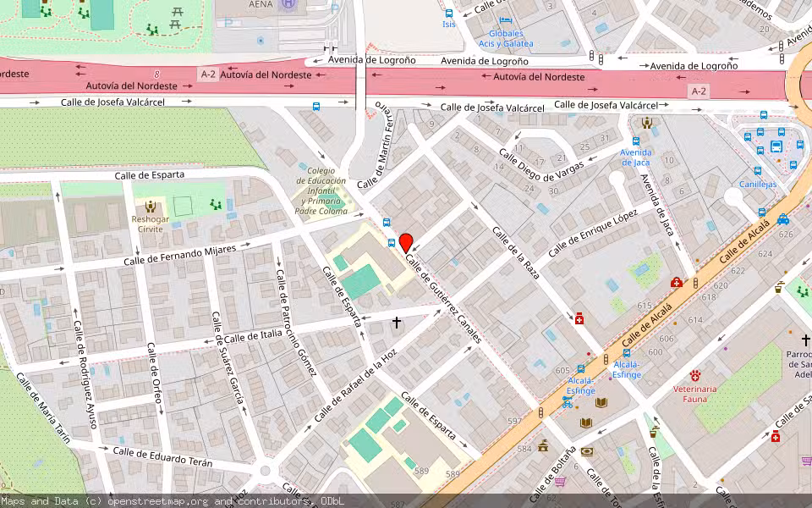Select the library book icon near Calle de Boltaña
The image size is (812, 508).
(584, 422)
